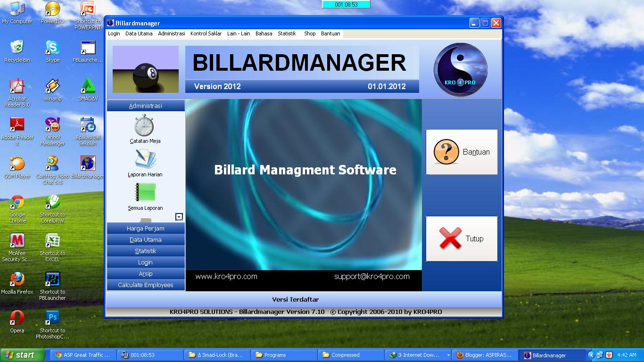Open the PhotoshopC... shortcut desktop icon
The height and width of the screenshot is (362, 644).
coord(52,325)
